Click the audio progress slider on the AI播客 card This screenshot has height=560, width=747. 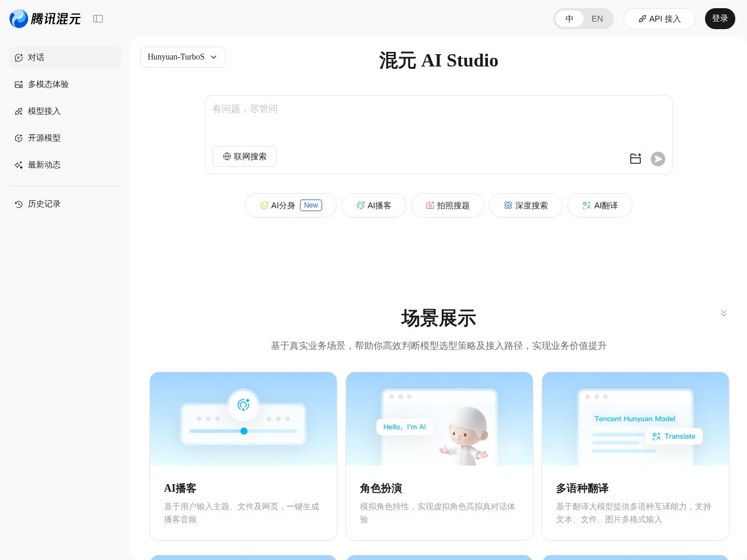click(243, 431)
